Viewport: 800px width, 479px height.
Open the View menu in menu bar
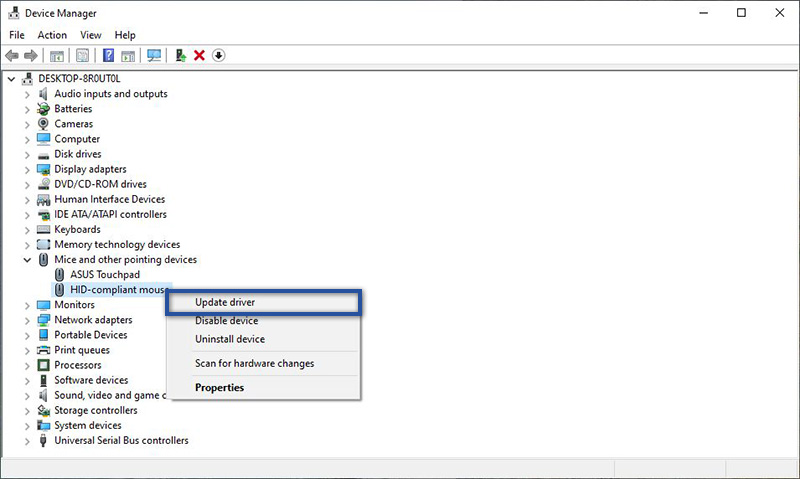(91, 35)
